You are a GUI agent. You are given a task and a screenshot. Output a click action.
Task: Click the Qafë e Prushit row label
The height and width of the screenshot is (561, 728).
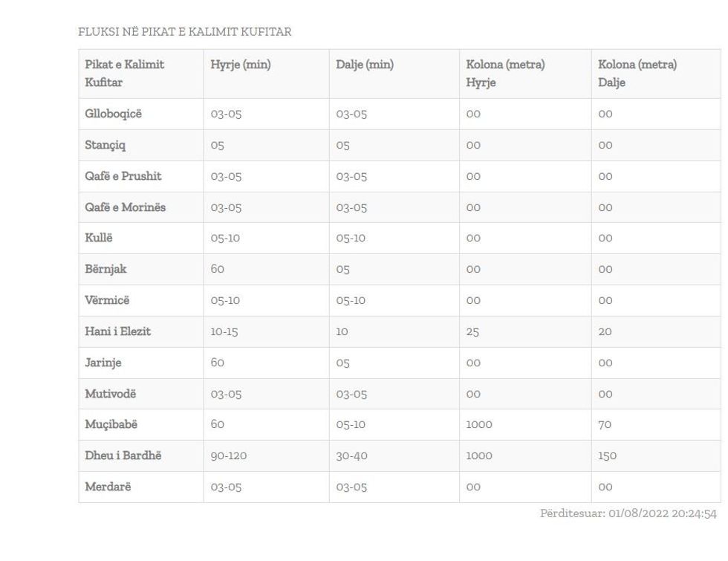[123, 176]
